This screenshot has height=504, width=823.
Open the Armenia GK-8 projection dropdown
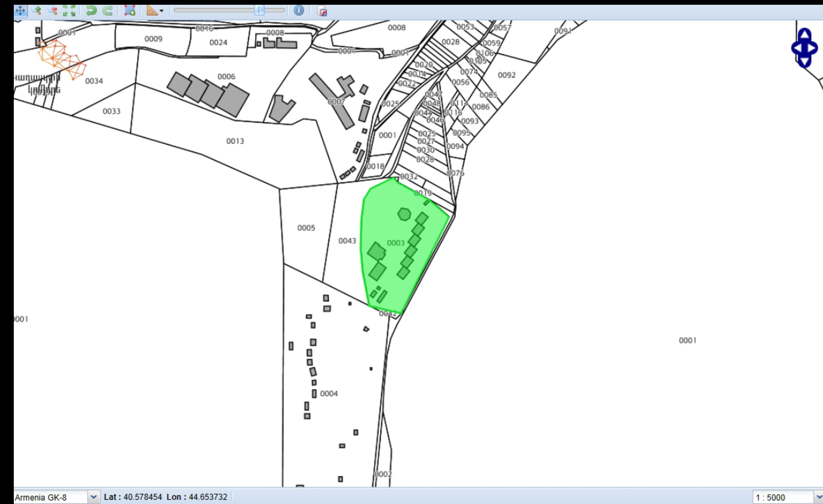point(93,497)
